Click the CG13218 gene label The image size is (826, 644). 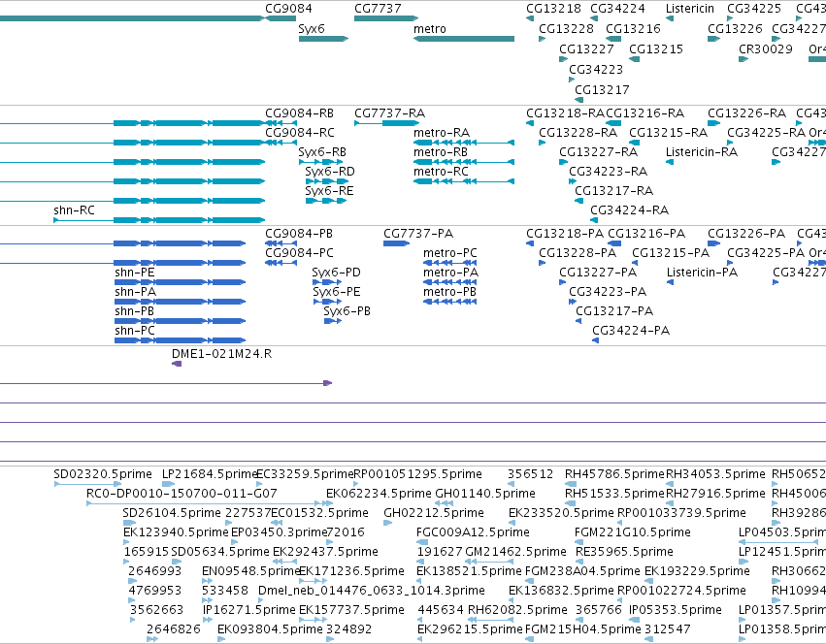point(553,9)
